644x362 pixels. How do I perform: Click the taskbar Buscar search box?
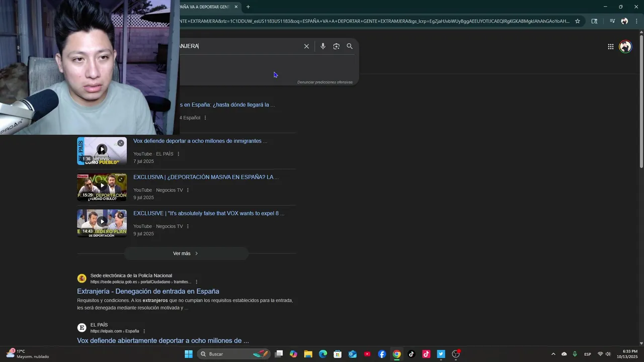pyautogui.click(x=233, y=354)
